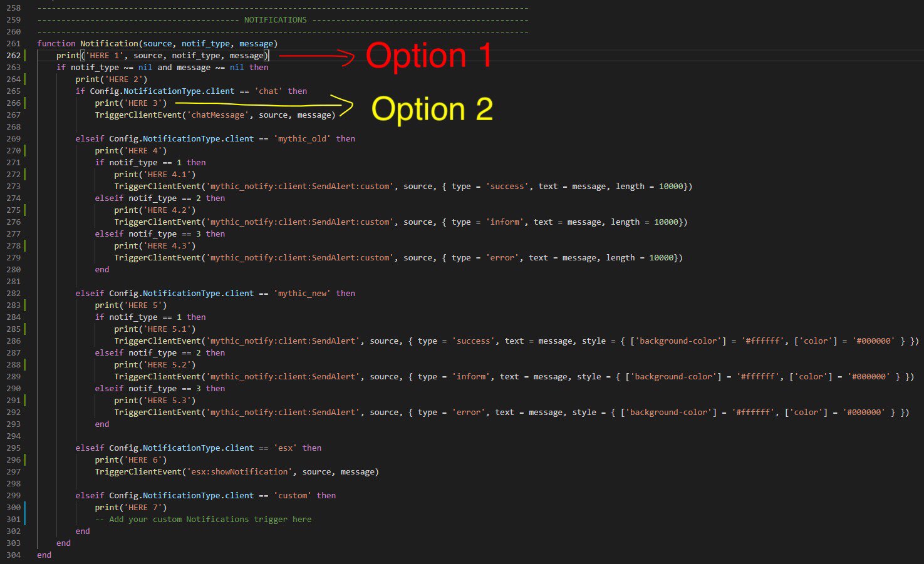Click the 'chat' string on line 265
Viewport: 924px width, 564px height.
point(269,91)
